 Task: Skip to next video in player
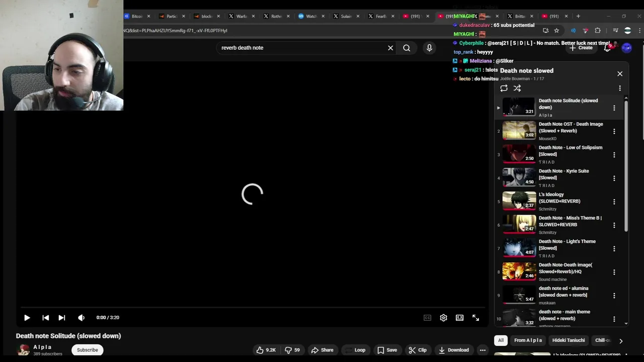[x=62, y=318]
